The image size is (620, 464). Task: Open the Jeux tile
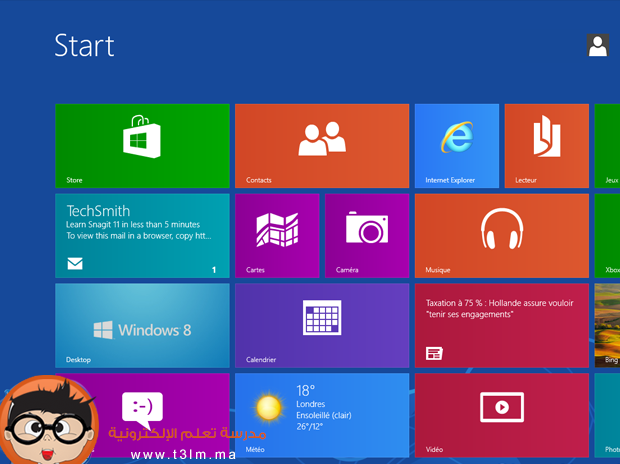coord(607,146)
